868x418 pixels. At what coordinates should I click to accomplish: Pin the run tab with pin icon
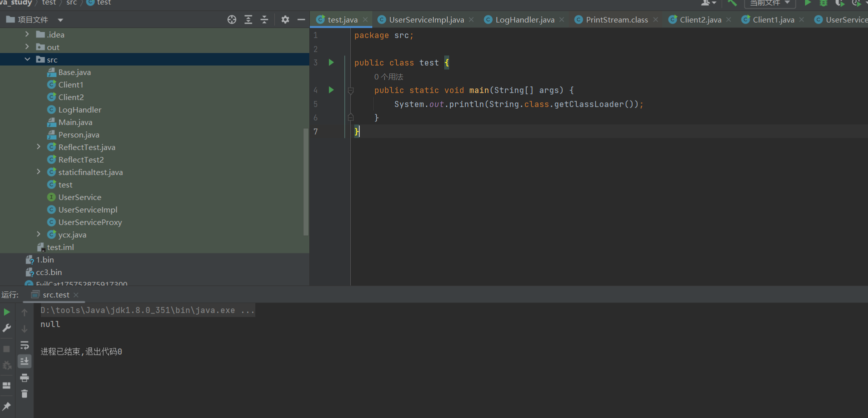[7, 406]
